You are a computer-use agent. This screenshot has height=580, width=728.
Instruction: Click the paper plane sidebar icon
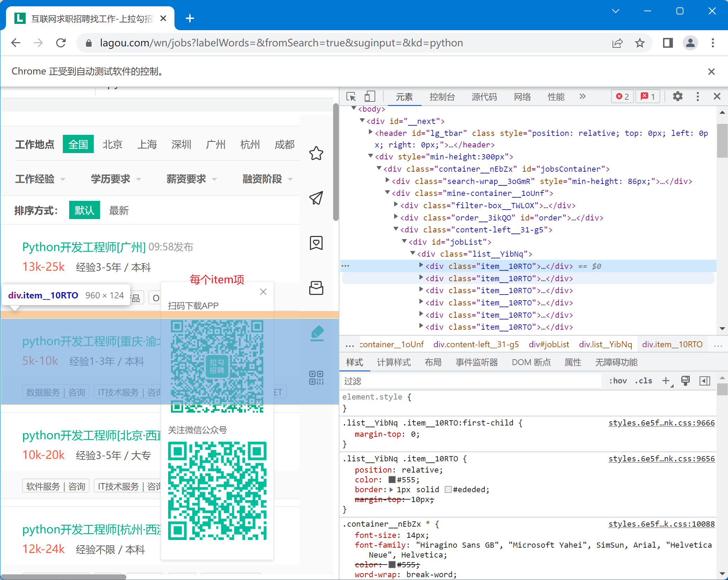click(x=316, y=198)
